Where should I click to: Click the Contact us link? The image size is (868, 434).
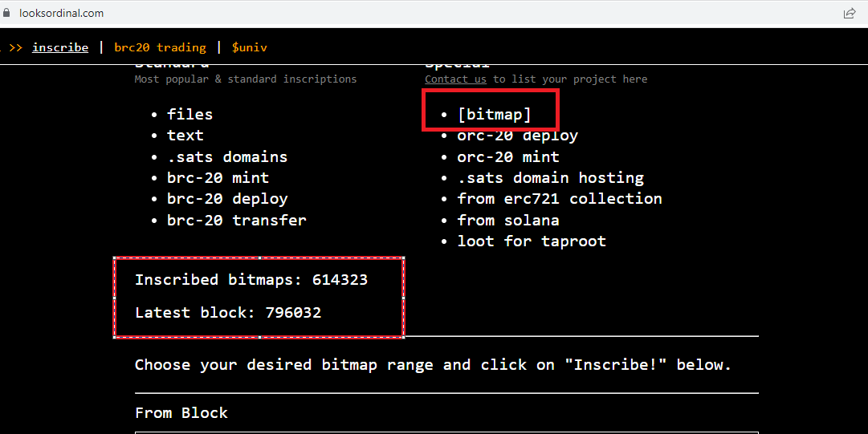(455, 79)
